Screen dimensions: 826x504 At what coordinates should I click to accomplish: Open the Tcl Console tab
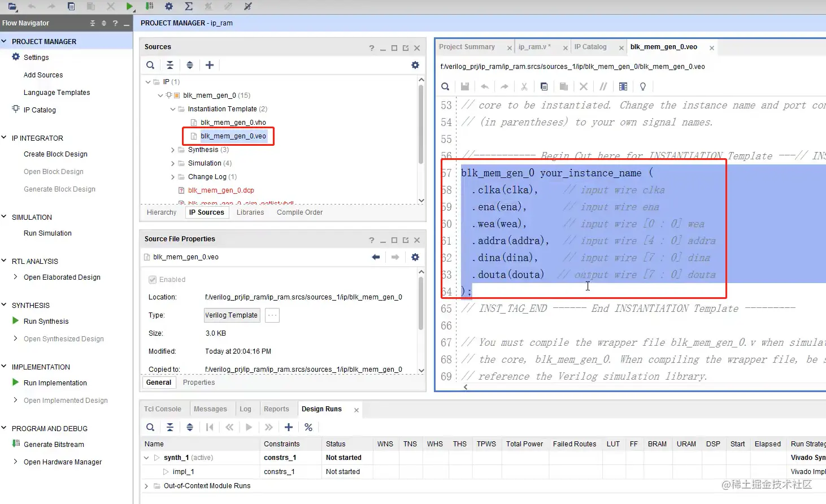(163, 409)
